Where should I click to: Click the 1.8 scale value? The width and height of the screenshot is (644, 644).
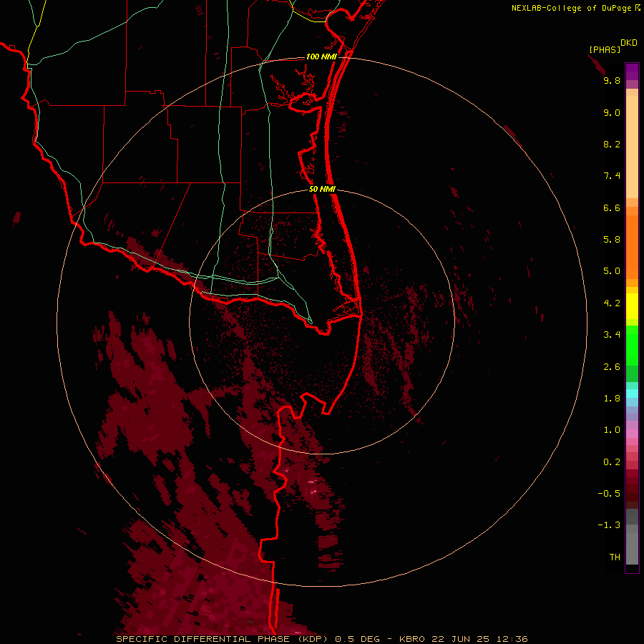point(612,399)
